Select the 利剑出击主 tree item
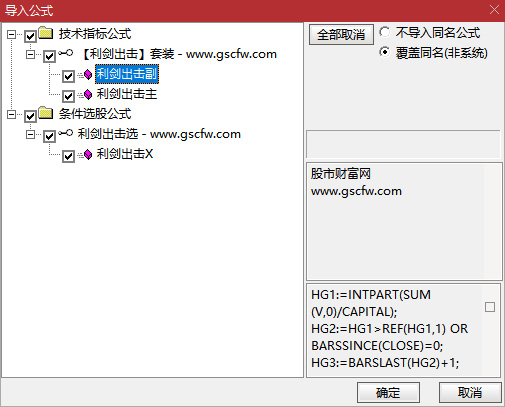505x407 pixels. click(x=127, y=94)
